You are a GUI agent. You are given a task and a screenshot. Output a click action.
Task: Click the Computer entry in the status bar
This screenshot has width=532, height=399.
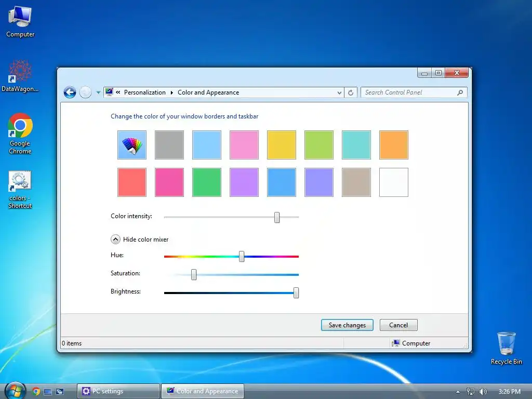(411, 343)
